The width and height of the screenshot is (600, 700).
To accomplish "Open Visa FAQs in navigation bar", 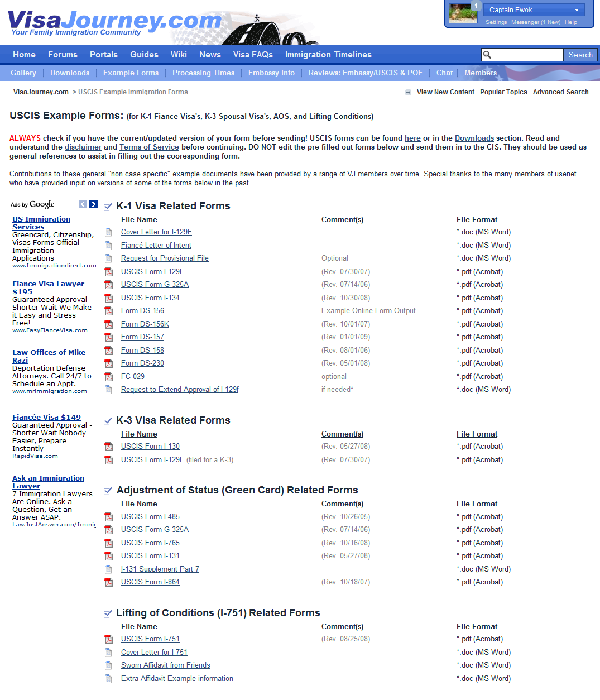I will (253, 55).
